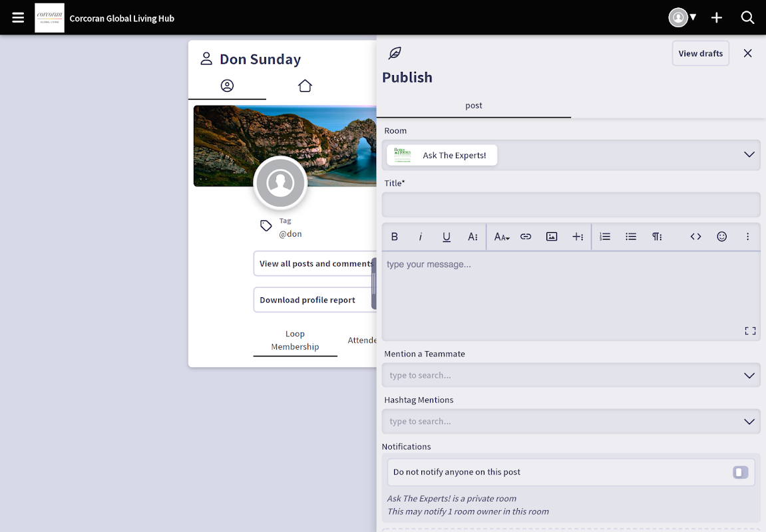Open the emoji picker
The height and width of the screenshot is (532, 766).
tap(721, 237)
